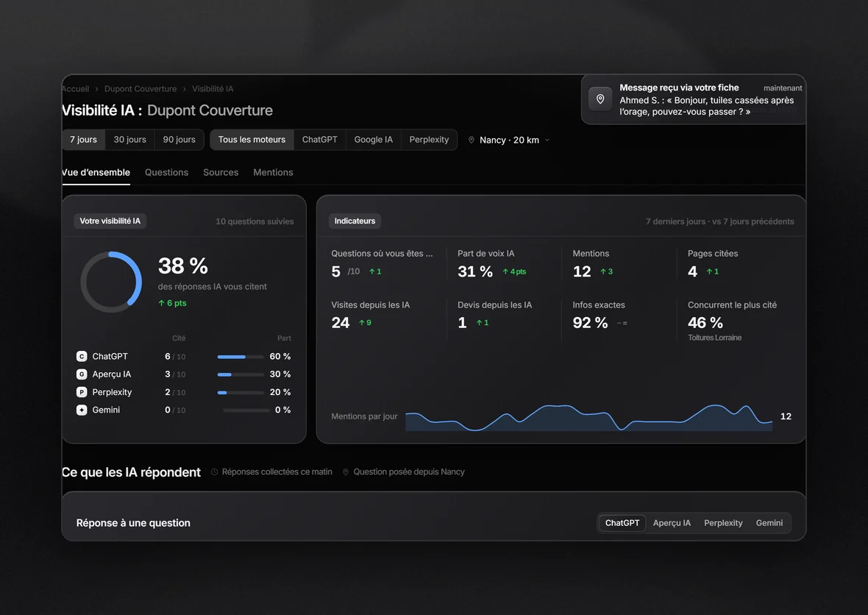Click the Questions où vous êtes label
868x615 pixels.
point(382,254)
